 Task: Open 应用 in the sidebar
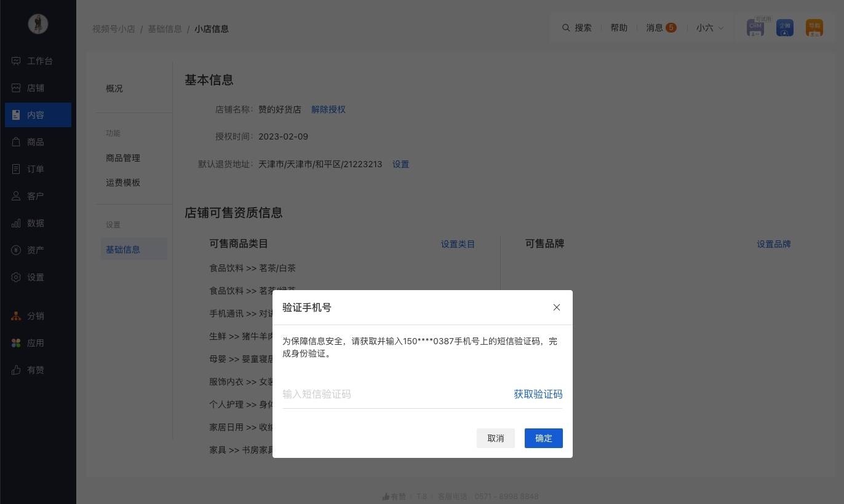pos(38,343)
